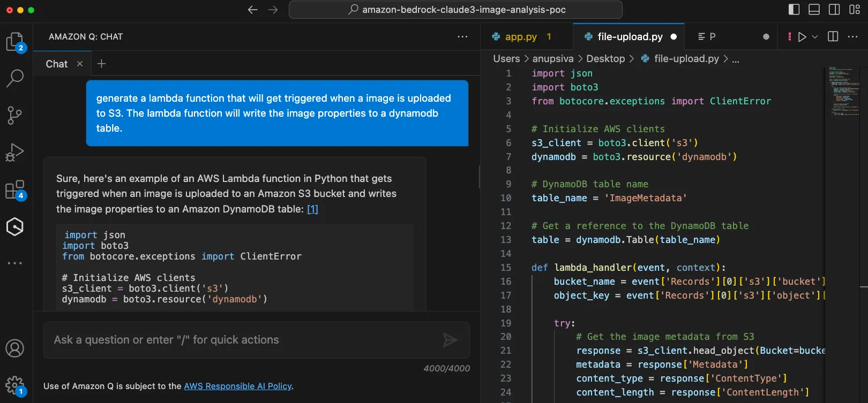Expand the breadcrumb ellipsis symbol
This screenshot has width=868, height=403.
(x=736, y=59)
